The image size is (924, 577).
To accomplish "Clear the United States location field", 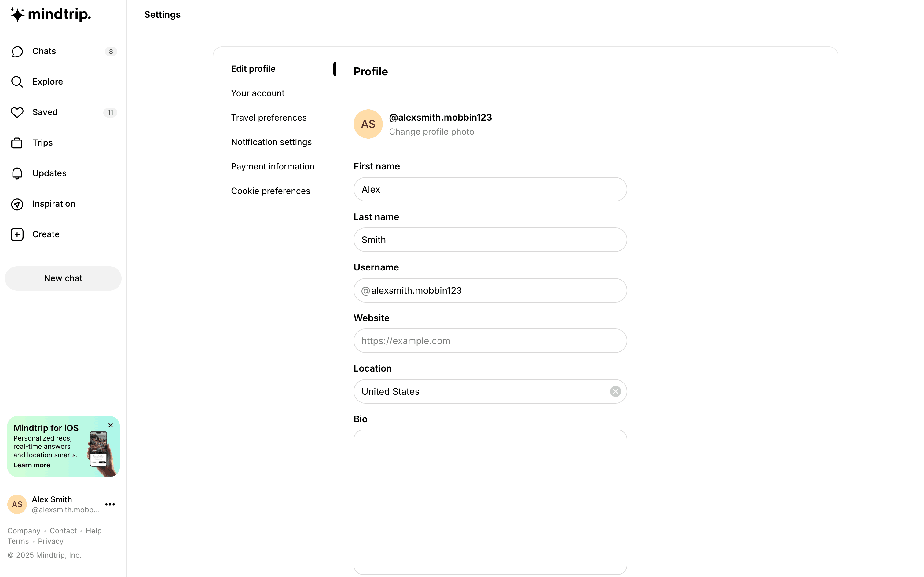I will coord(615,391).
